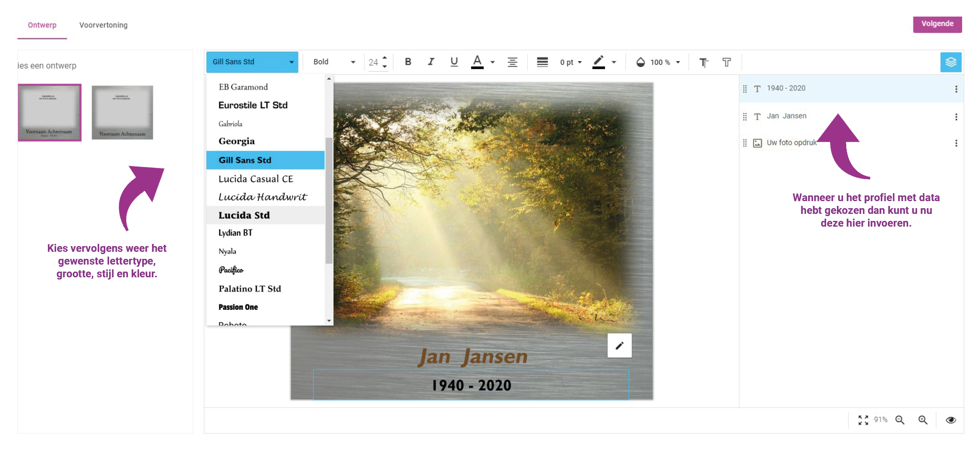The image size is (980, 452).
Task: Zoom in the design canvas
Action: pyautogui.click(x=923, y=420)
